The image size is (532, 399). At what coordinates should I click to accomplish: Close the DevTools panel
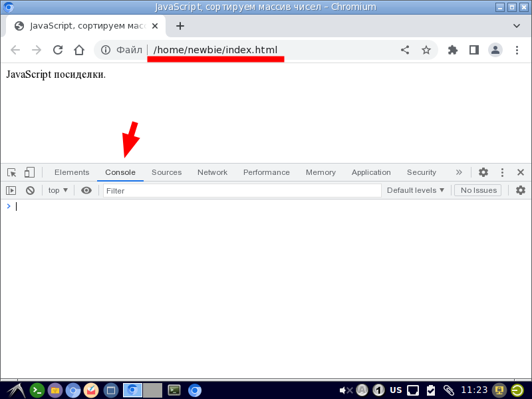[x=521, y=172]
